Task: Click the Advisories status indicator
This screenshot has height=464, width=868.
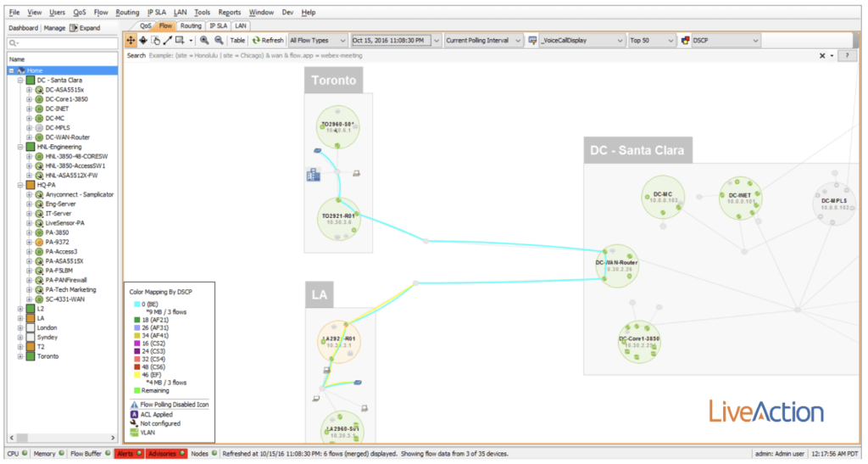Action: [165, 454]
